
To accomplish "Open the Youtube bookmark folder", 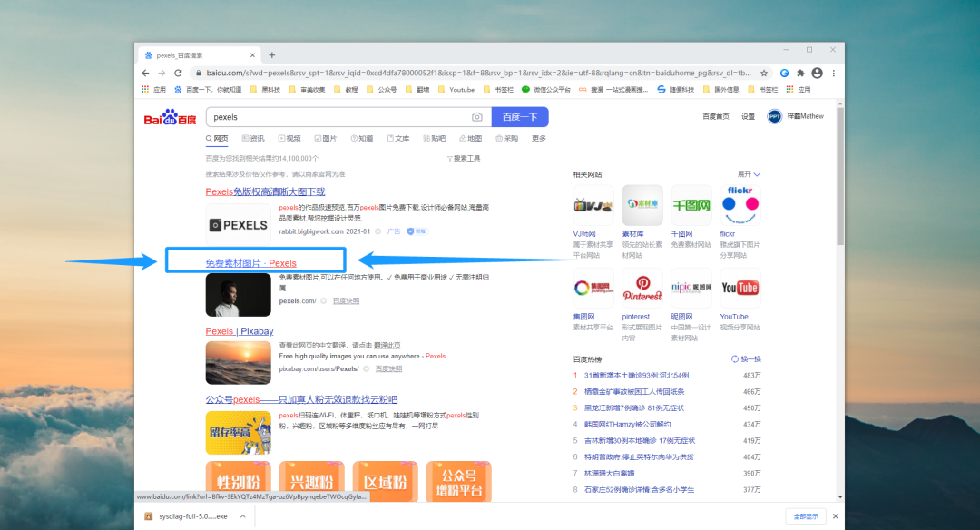I will pyautogui.click(x=456, y=89).
